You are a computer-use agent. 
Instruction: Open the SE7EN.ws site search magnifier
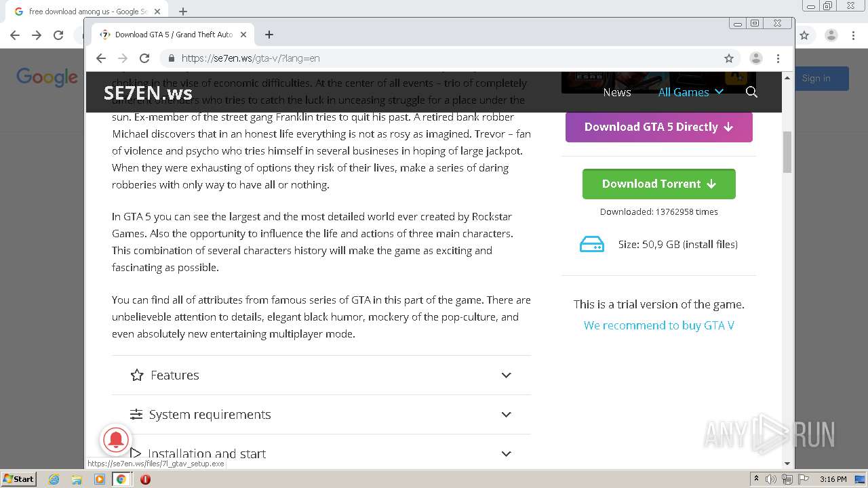751,92
